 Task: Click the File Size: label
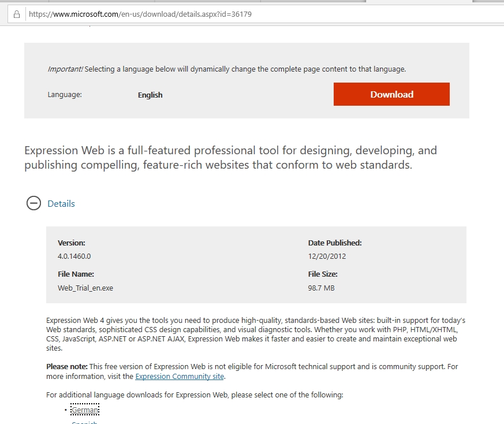323,274
